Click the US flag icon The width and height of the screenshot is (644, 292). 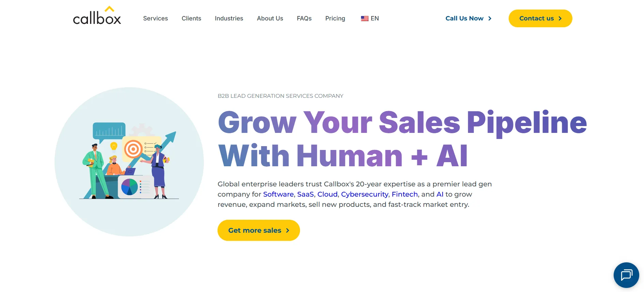(x=364, y=18)
